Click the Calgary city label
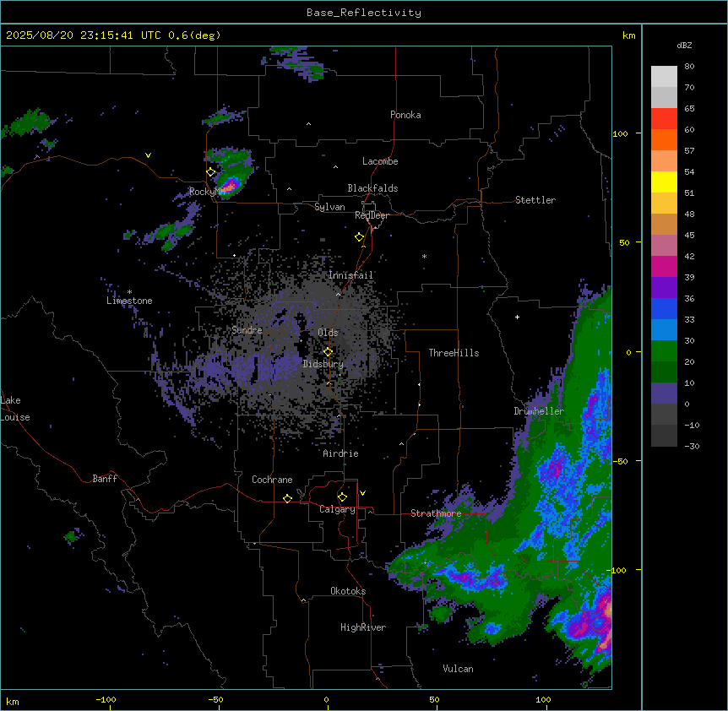Image resolution: width=728 pixels, height=711 pixels. 337,509
